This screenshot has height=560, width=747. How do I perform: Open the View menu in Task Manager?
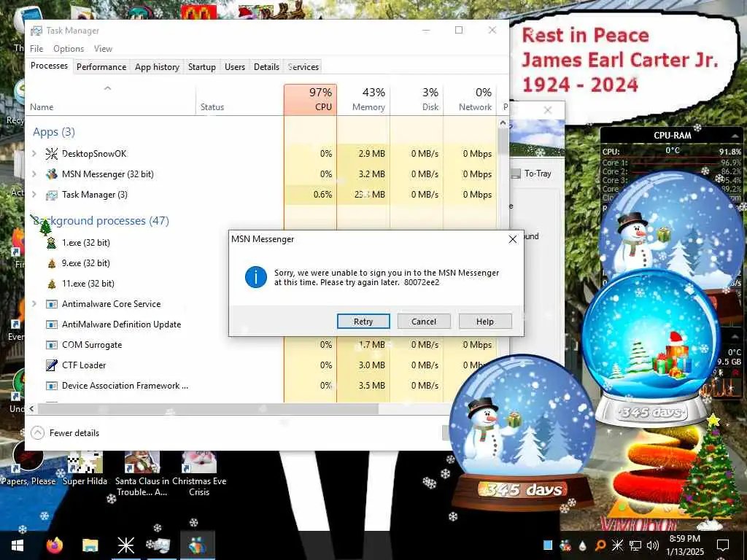[x=103, y=49]
